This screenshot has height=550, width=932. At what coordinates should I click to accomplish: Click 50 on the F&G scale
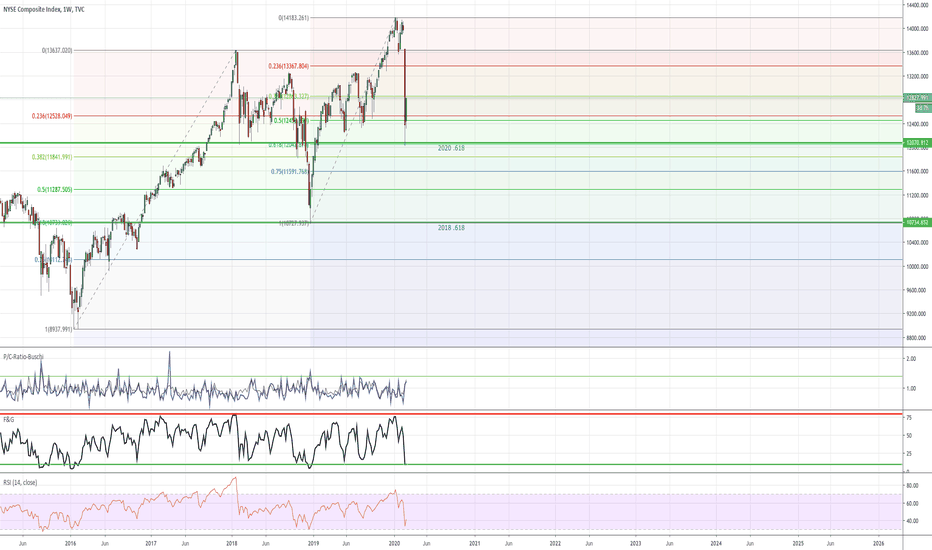tap(909, 436)
